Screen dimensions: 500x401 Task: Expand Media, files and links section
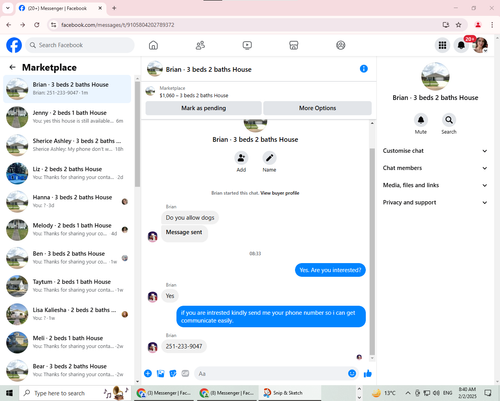(435, 185)
